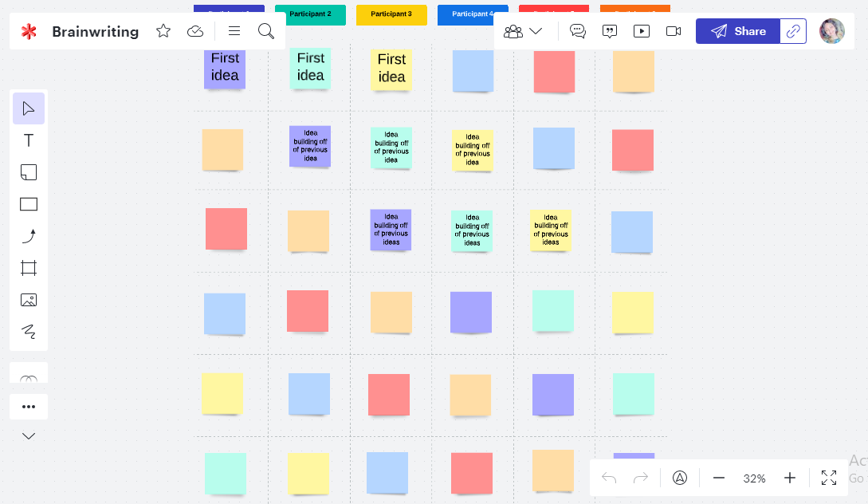This screenshot has height=504, width=868.
Task: Select yellow First idea sticky note
Action: [391, 69]
